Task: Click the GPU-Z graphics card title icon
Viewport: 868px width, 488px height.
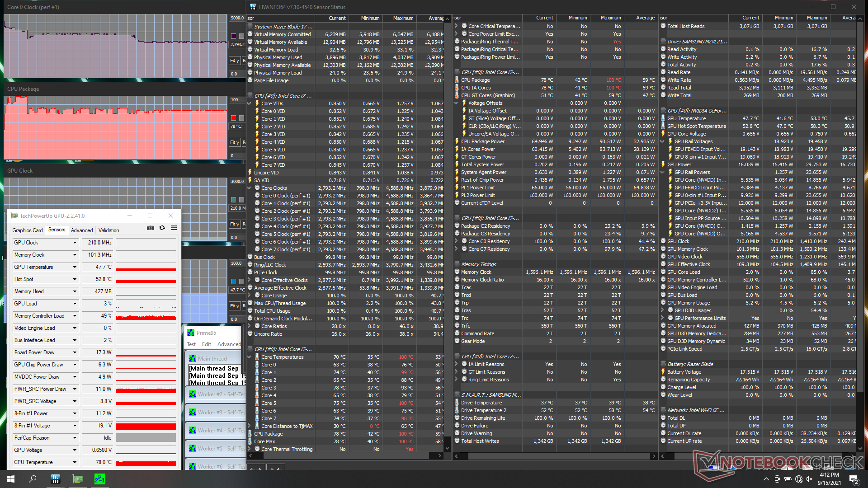Action: (14, 216)
